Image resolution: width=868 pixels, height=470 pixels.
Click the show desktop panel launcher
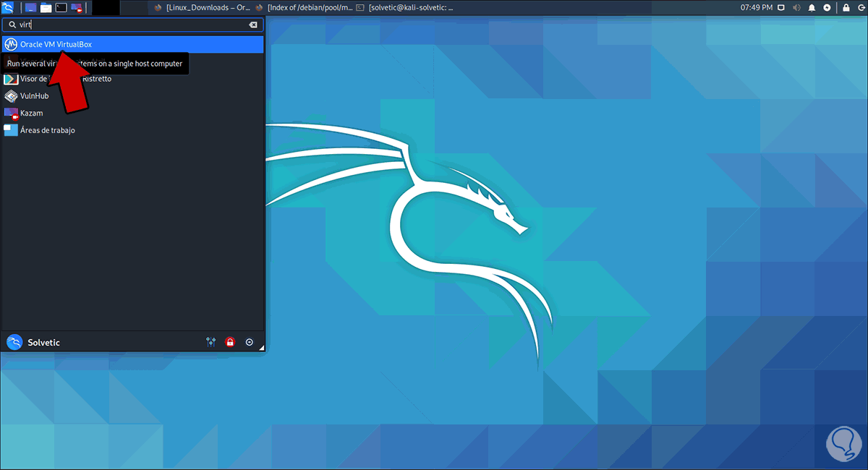tap(30, 8)
